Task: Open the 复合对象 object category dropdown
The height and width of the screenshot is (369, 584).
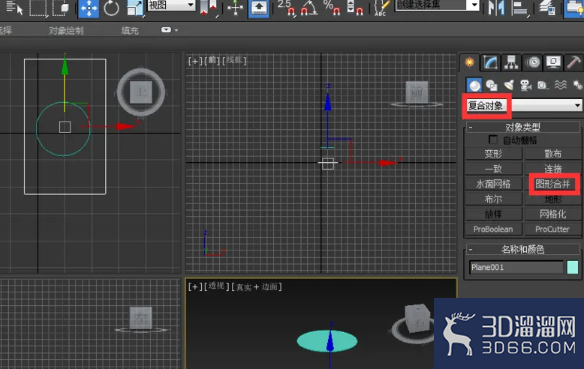Action: [524, 106]
